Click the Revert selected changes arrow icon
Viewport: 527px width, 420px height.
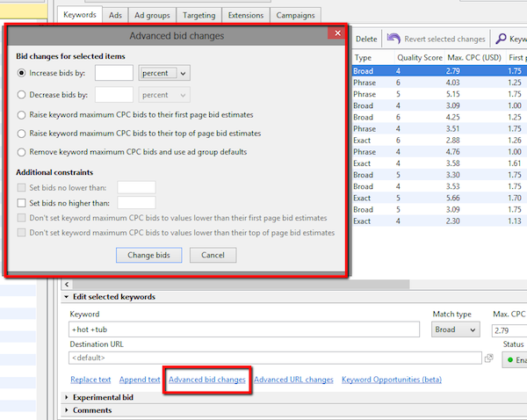tap(394, 39)
